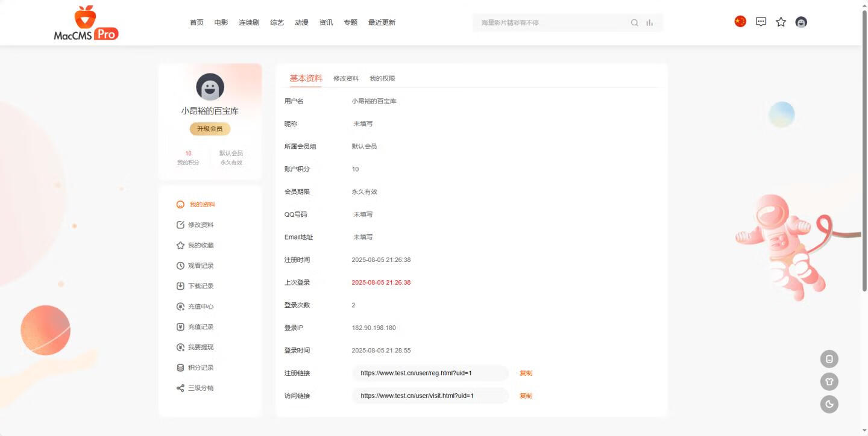Viewport: 868px width, 436px height.
Task: Click the 我的资料 smiley icon in sidebar
Action: pyautogui.click(x=180, y=205)
